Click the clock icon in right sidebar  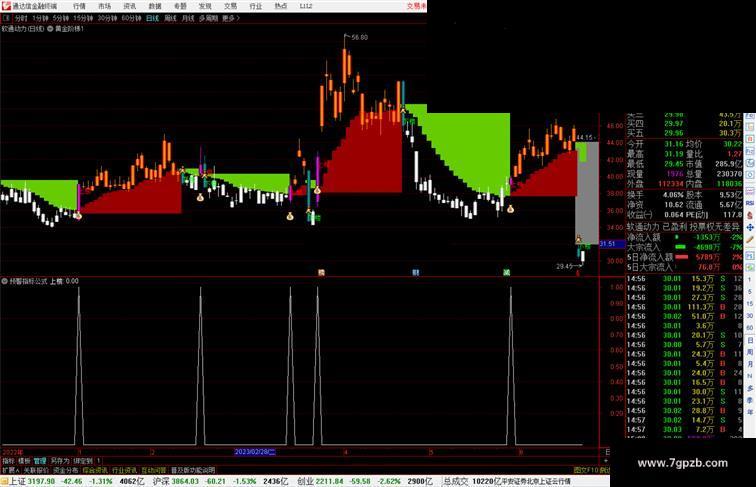point(750,163)
